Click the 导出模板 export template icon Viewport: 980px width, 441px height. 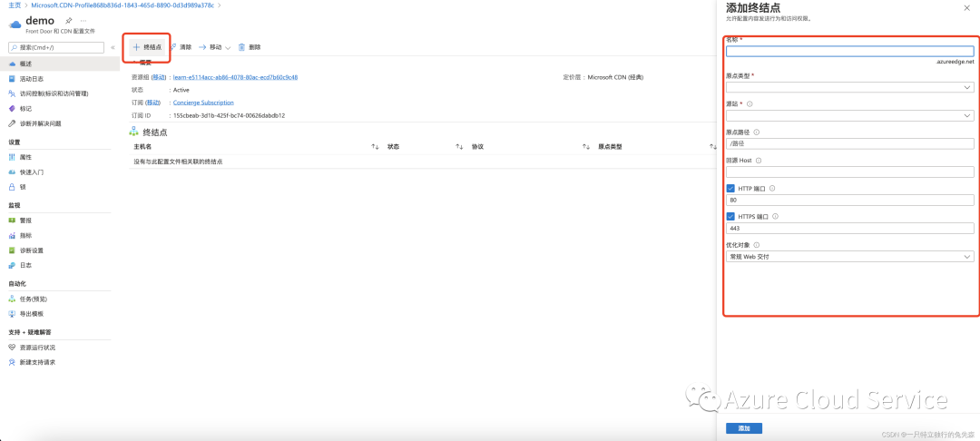(13, 314)
